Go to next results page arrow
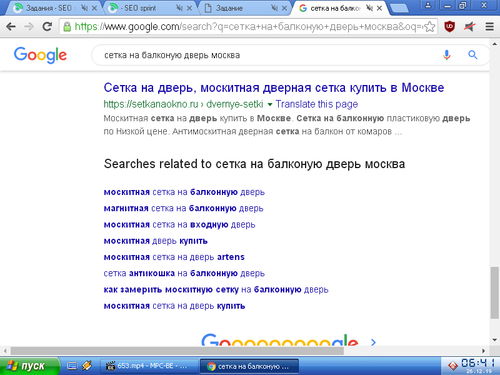 click(373, 342)
